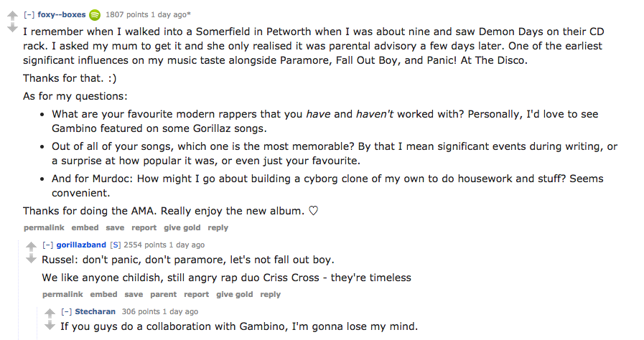The height and width of the screenshot is (340, 644).
Task: Visit Stecharan's profile page
Action: tap(95, 311)
